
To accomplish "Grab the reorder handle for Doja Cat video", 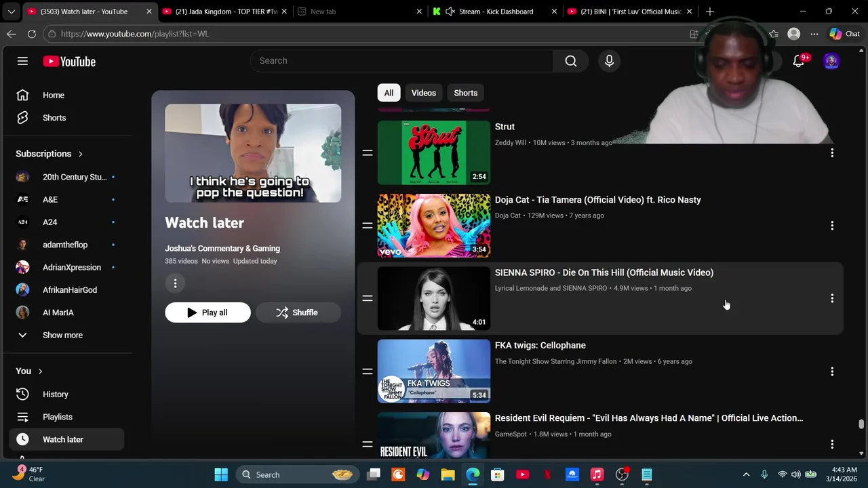I will pos(368,225).
